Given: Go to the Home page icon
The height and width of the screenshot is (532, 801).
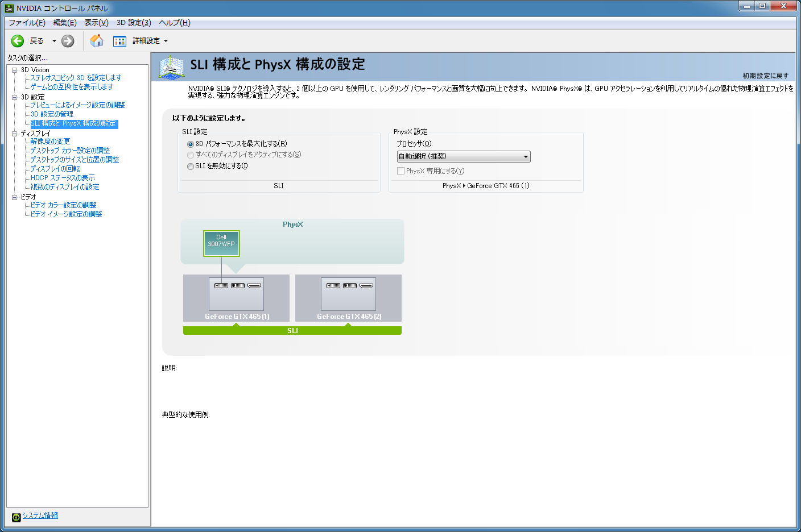Looking at the screenshot, I should (97, 41).
